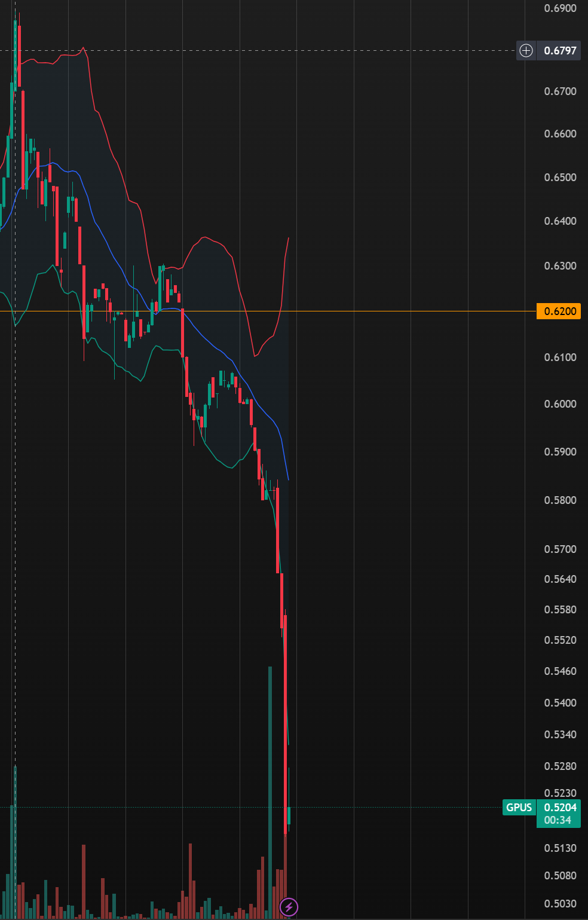The height and width of the screenshot is (920, 588).
Task: Click the 0.6000 price axis label
Action: (x=560, y=404)
